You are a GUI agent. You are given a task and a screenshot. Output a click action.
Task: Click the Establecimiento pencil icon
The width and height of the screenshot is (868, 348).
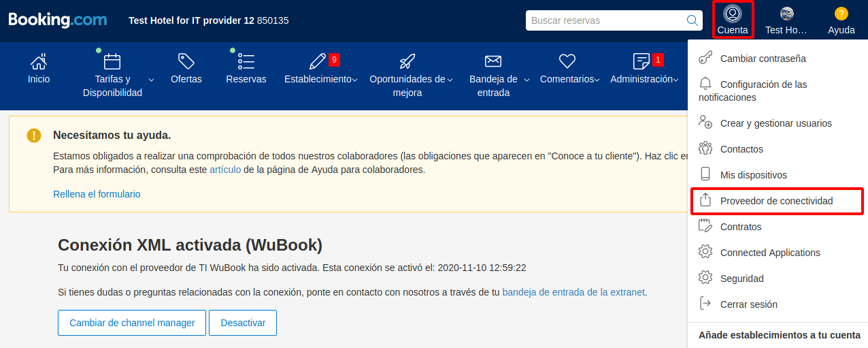coord(317,61)
